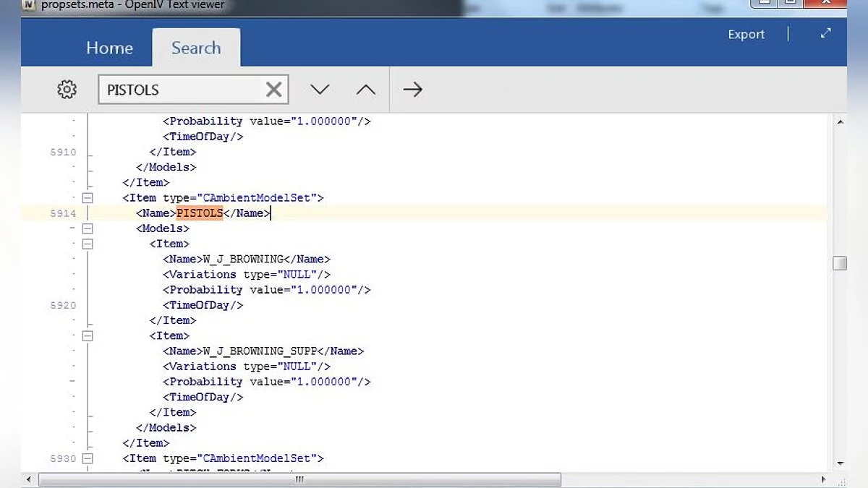Viewport: 868px width, 488px height.
Task: Click the vertical scrollbar up arrow
Action: tap(839, 121)
